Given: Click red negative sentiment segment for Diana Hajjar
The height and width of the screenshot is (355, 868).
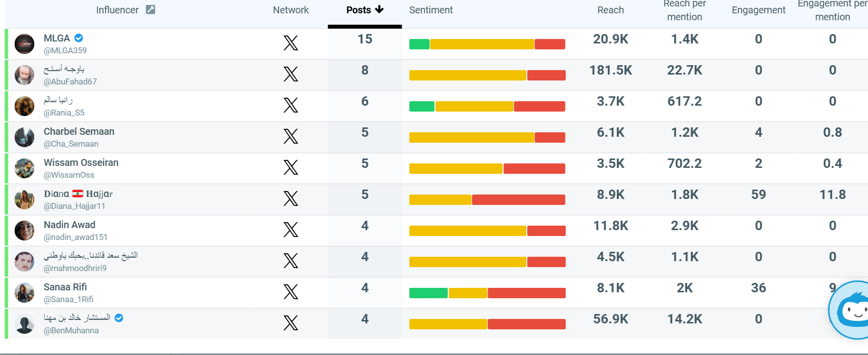Looking at the screenshot, I should pos(519,199).
